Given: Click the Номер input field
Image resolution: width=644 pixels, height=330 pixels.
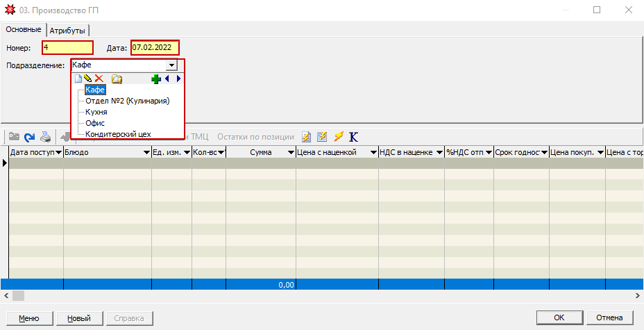Looking at the screenshot, I should click(67, 48).
